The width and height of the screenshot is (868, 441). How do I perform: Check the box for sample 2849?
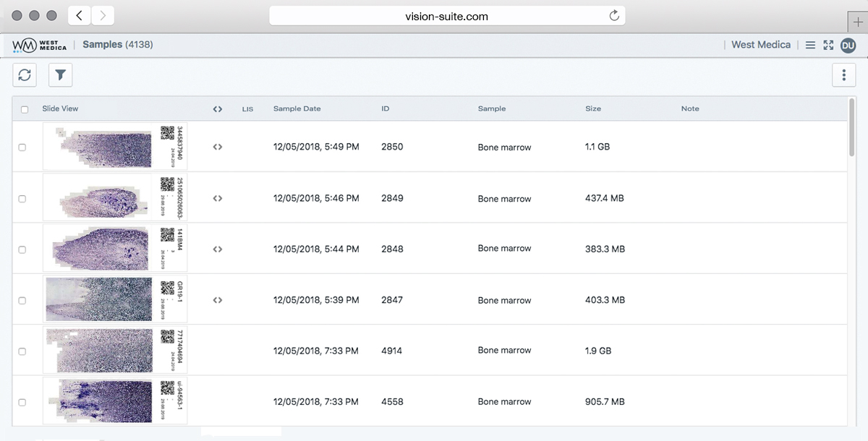pyautogui.click(x=22, y=198)
